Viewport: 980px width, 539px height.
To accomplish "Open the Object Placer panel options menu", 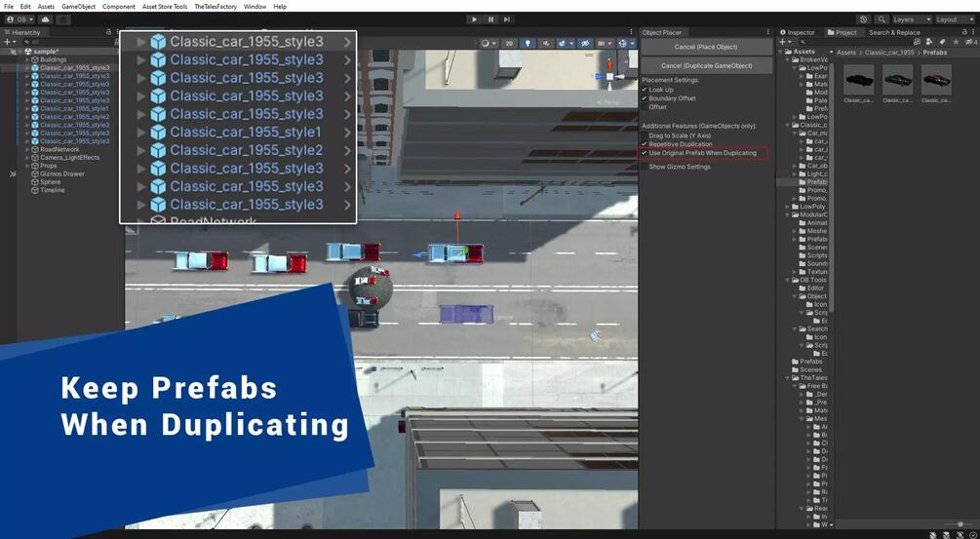I will coord(768,32).
